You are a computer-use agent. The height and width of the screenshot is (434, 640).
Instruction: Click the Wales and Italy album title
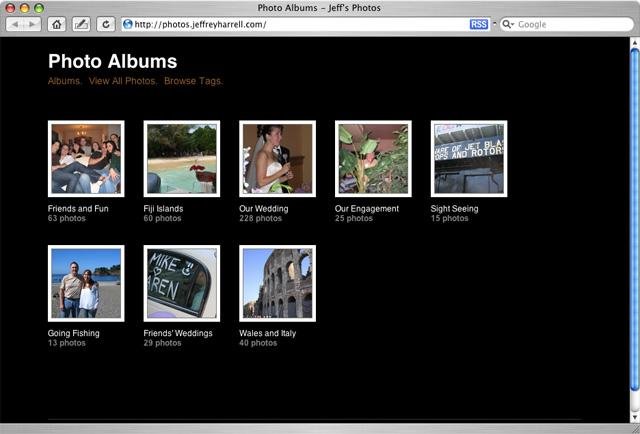(x=268, y=333)
